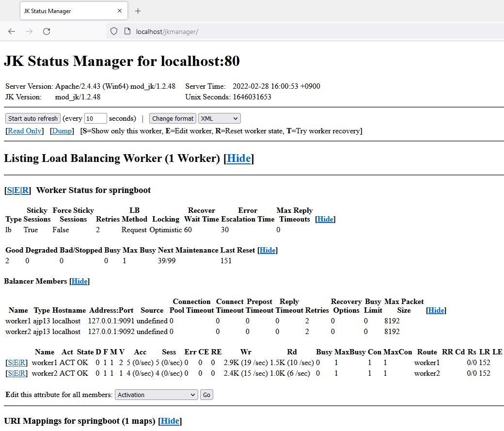The height and width of the screenshot is (431, 504).
Task: Click the LB Method value Request
Action: tap(134, 230)
